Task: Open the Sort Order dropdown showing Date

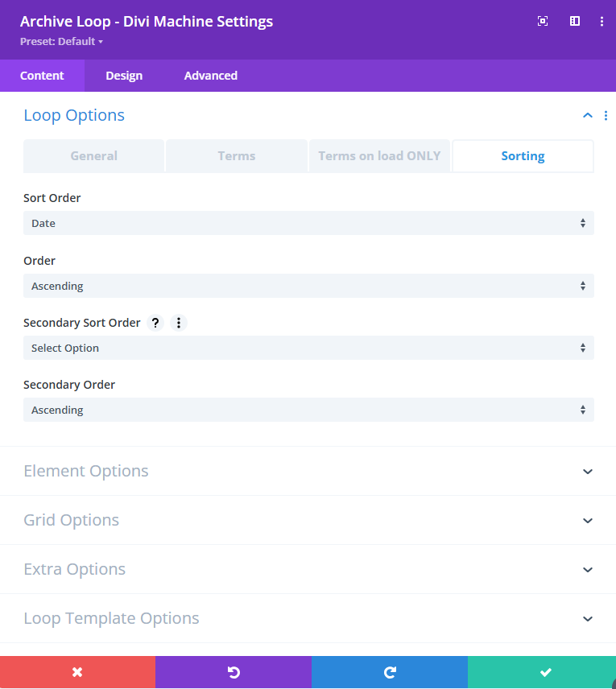Action: (x=308, y=223)
